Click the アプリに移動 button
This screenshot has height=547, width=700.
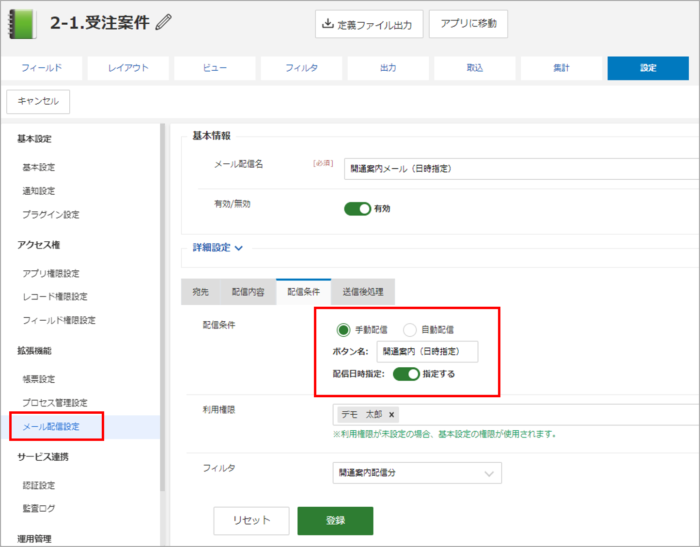pos(468,24)
